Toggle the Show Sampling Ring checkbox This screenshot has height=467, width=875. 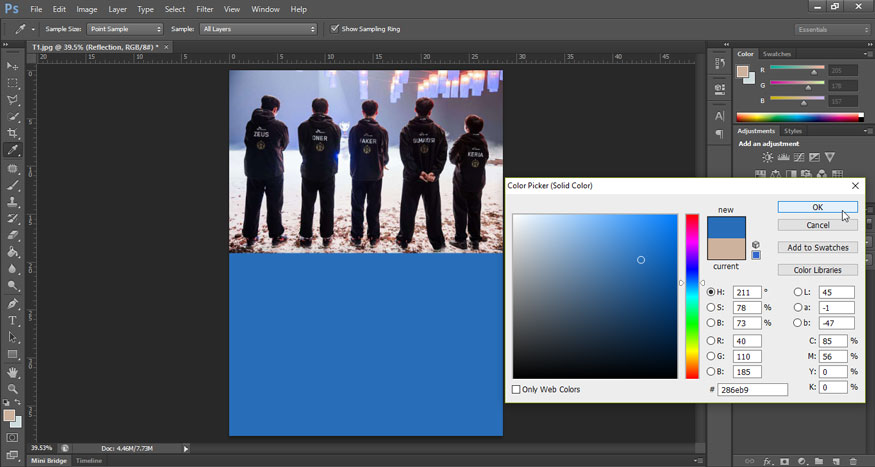tap(335, 29)
